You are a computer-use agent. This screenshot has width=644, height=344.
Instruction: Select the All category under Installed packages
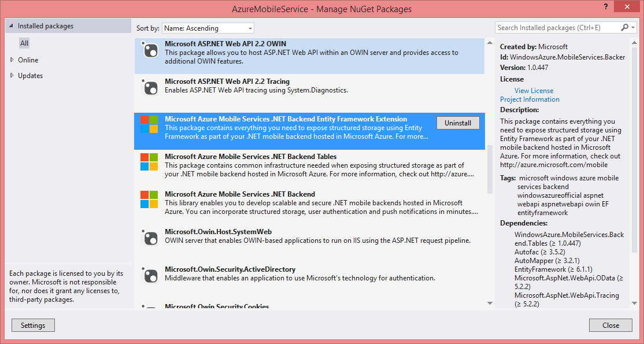coord(24,43)
